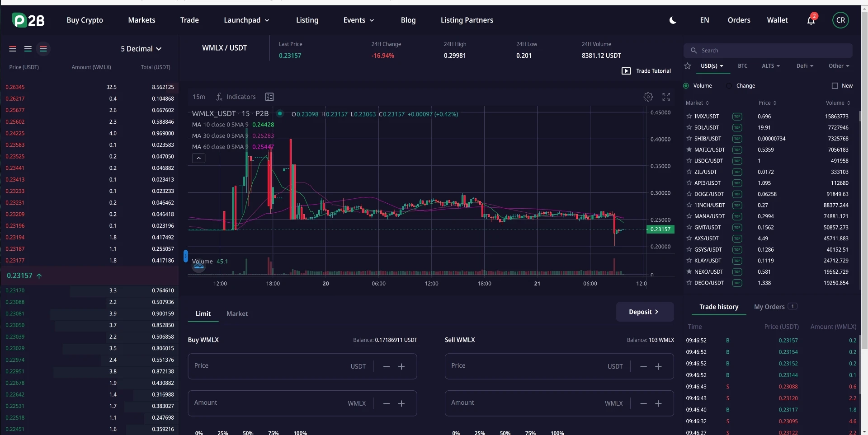Screen dimensions: 868x435
Task: Open the Trade menu item
Action: tap(189, 20)
